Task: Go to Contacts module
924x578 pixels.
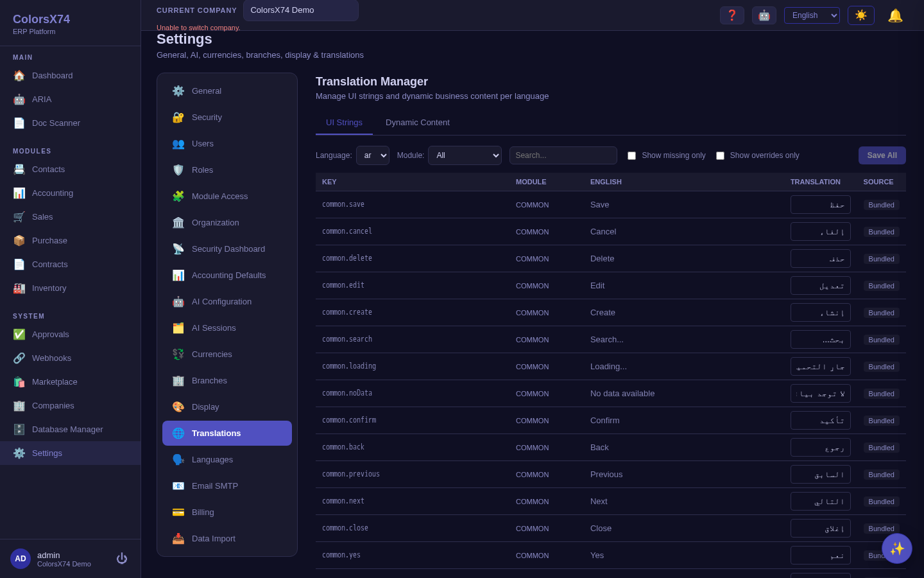Action: 71,170
